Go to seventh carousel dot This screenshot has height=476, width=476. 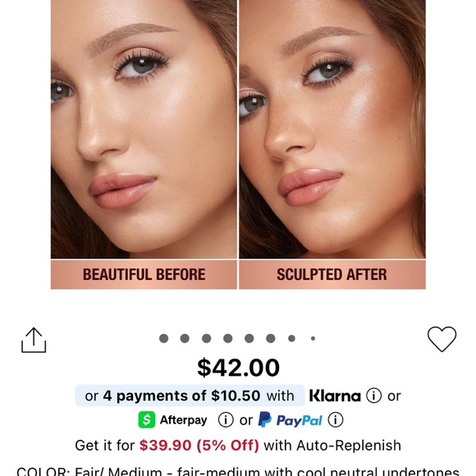tap(291, 338)
